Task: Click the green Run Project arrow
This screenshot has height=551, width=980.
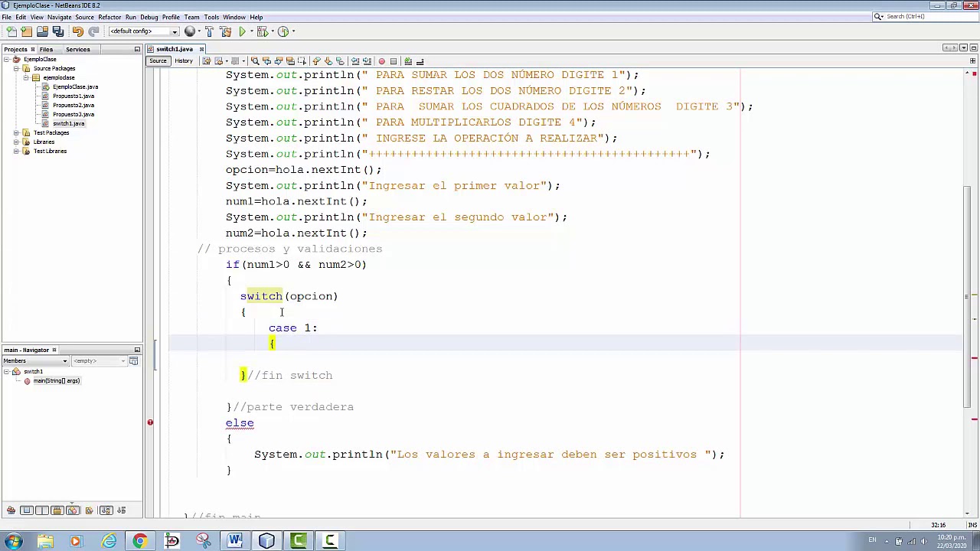Action: pos(242,31)
